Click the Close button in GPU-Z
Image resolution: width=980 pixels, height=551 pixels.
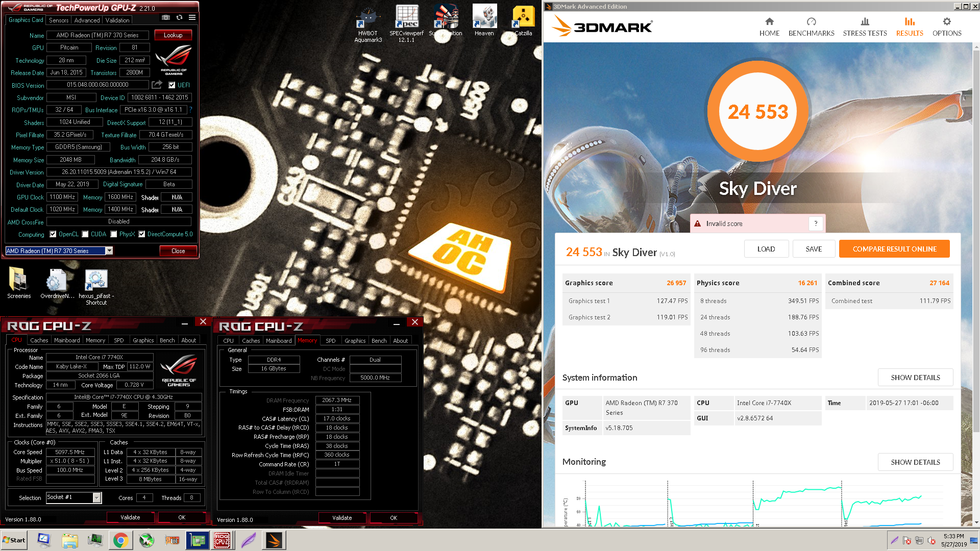(178, 251)
